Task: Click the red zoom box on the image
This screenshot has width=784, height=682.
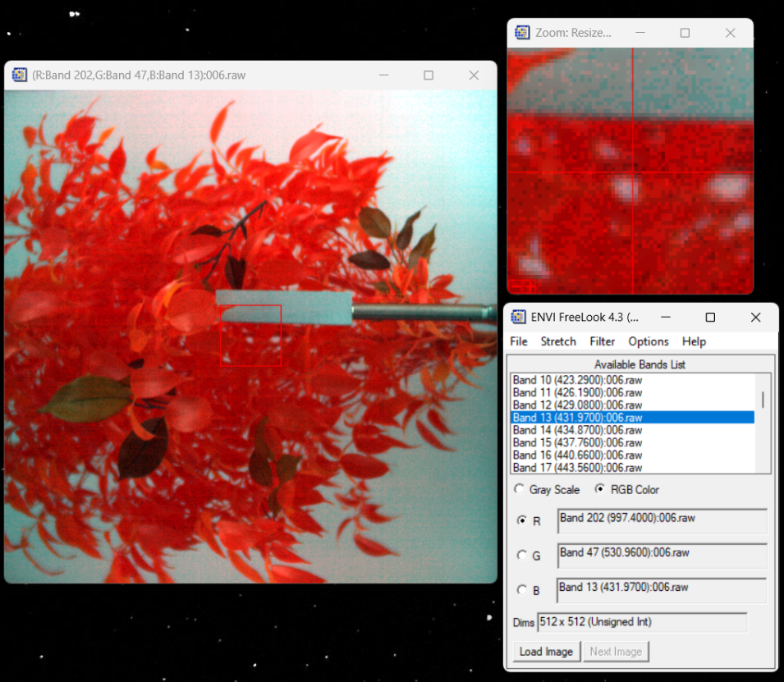Action: click(x=251, y=336)
